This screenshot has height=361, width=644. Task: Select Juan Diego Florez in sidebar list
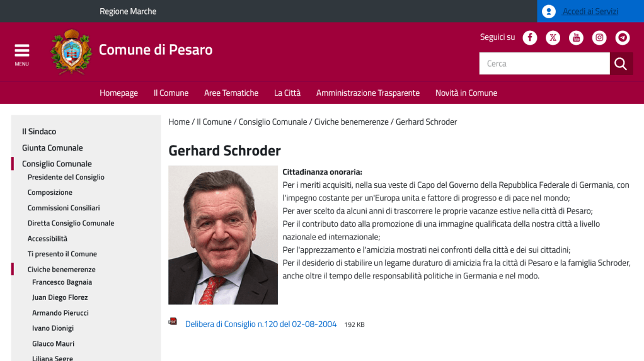[60, 297]
